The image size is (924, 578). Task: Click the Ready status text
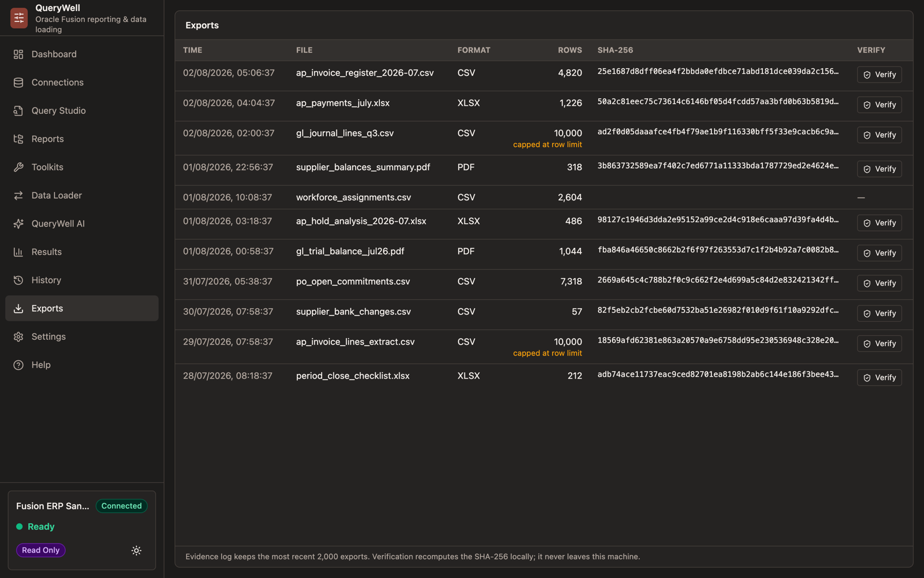pos(41,527)
